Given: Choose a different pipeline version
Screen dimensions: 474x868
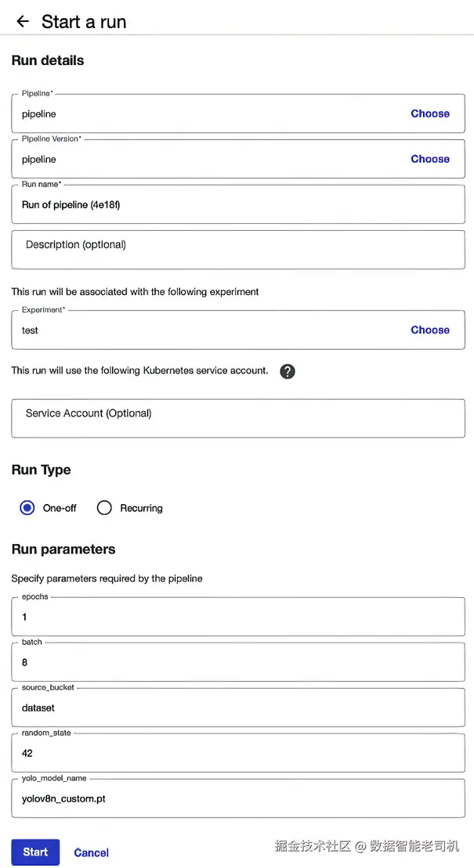Looking at the screenshot, I should [x=429, y=159].
